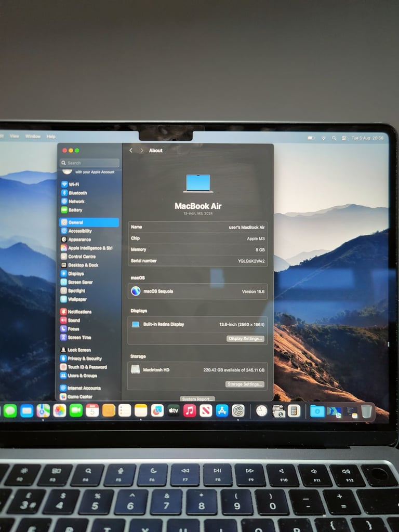Open App Store from the Dock
Screen dimensions: 399x532
222,410
